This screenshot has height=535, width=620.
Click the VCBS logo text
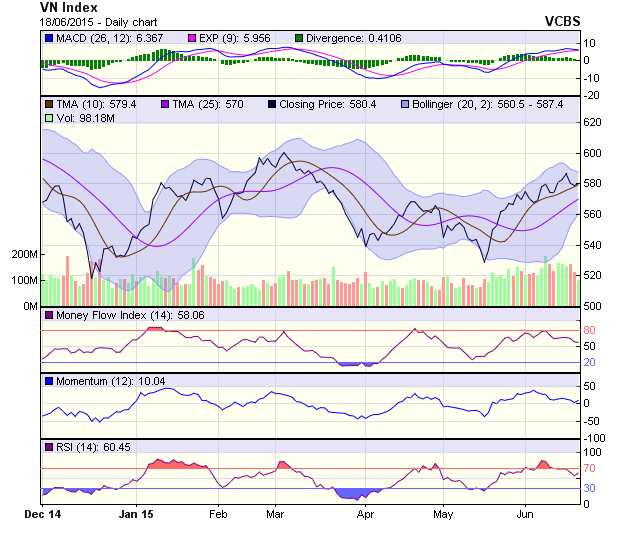tap(562, 21)
